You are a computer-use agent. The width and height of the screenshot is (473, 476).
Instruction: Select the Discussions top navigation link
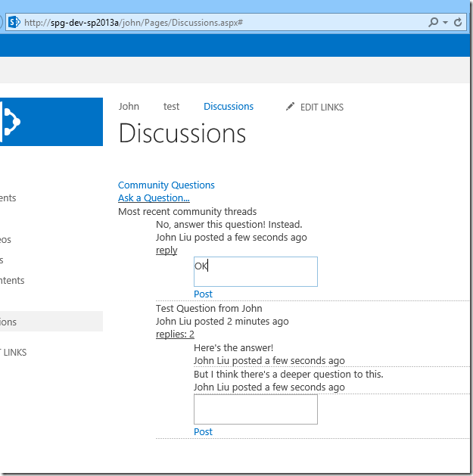[229, 107]
